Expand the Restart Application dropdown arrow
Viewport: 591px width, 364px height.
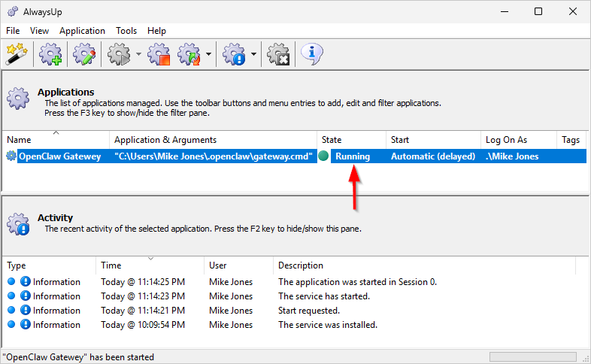(x=208, y=54)
